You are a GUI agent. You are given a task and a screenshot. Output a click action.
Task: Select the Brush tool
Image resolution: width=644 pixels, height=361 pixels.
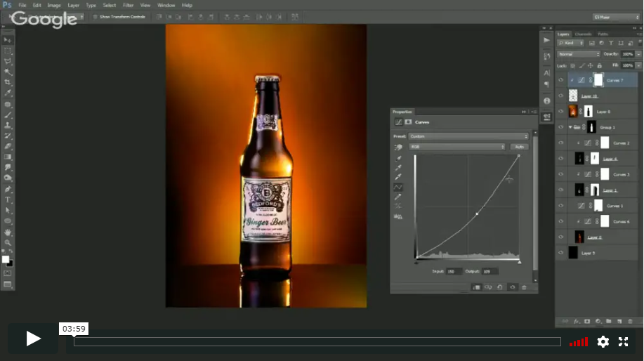pos(8,115)
